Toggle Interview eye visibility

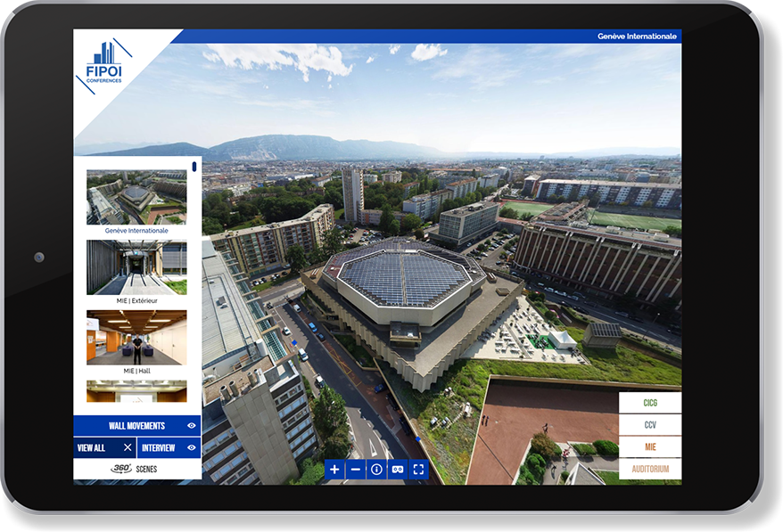coord(192,447)
